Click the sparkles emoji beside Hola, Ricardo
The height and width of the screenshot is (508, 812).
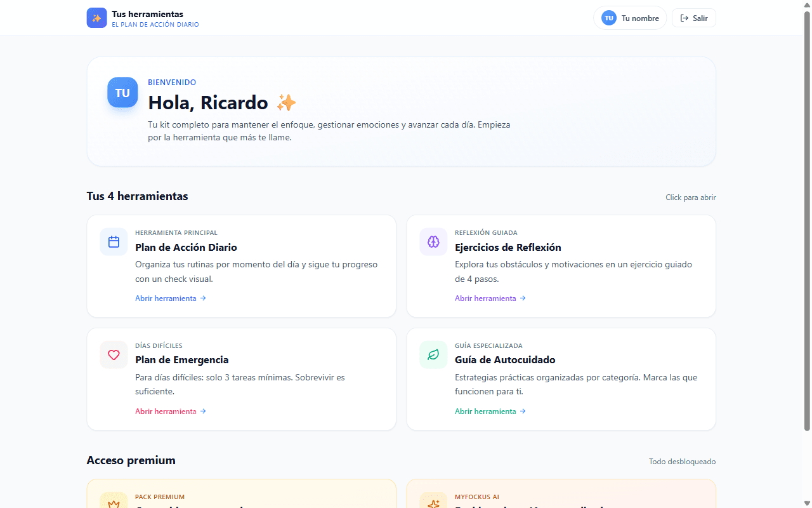[286, 102]
